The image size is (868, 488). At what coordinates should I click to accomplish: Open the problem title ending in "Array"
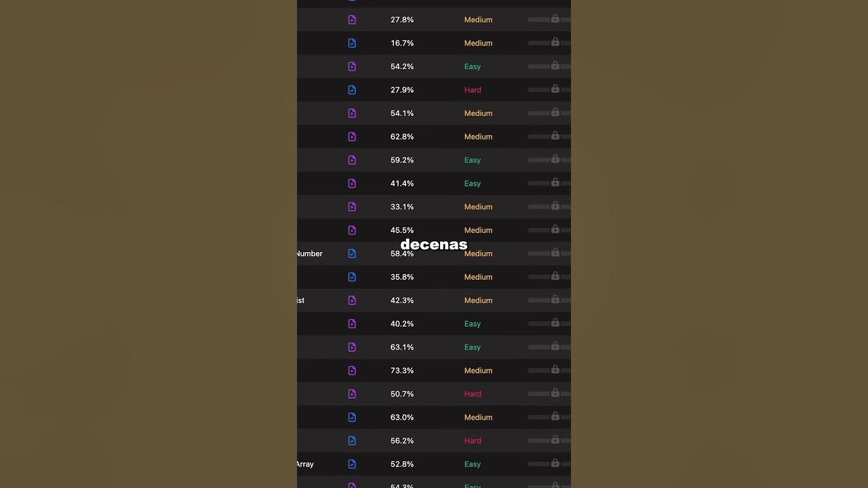pyautogui.click(x=305, y=464)
